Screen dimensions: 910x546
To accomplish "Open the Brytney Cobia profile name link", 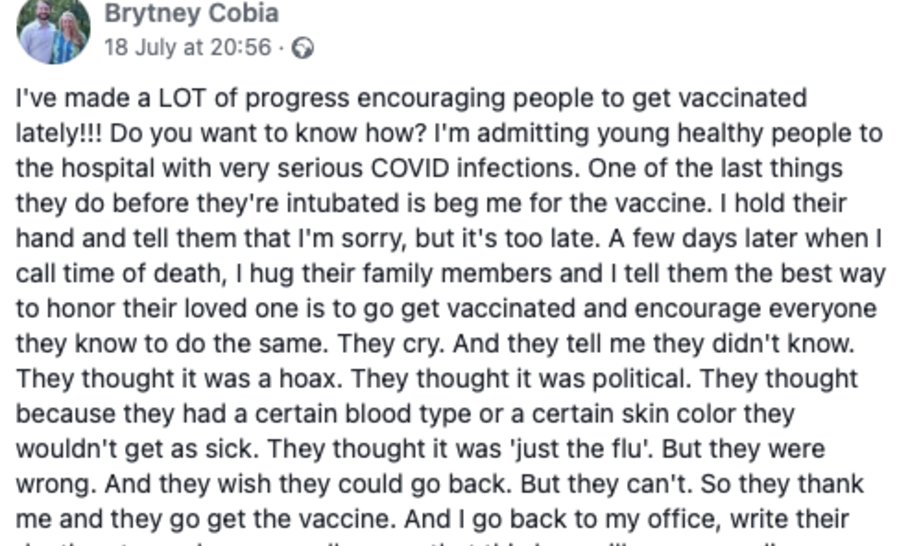I will coord(192,13).
